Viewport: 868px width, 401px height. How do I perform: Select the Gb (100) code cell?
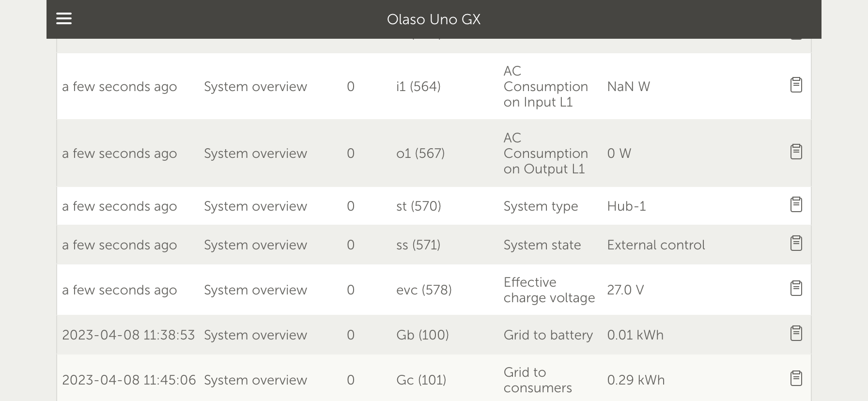422,335
